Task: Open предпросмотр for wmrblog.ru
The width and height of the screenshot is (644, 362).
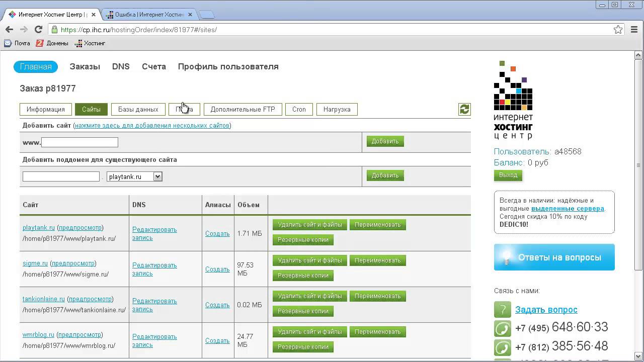Action: pos(80,335)
